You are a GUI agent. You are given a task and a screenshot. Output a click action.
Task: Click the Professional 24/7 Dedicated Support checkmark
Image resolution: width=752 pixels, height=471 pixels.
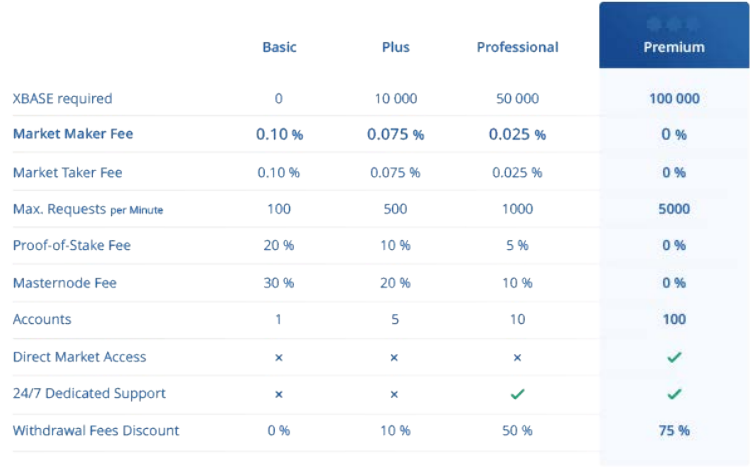click(x=517, y=394)
